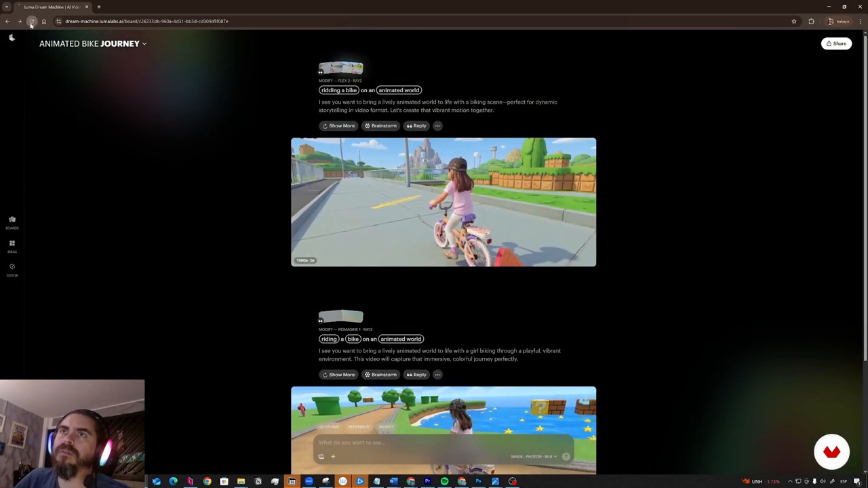Reply to the ridding a bike prompt
Screen dimensions: 868x488
pyautogui.click(x=416, y=125)
